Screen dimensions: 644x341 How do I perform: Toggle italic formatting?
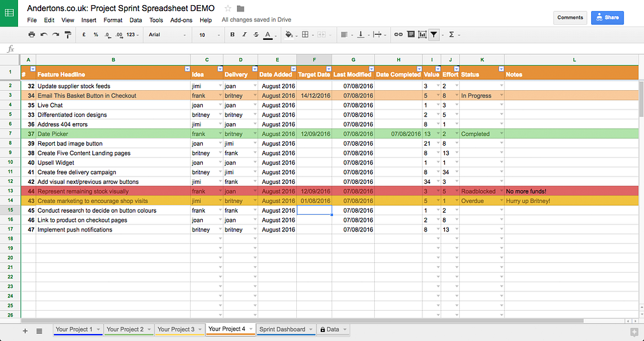pos(244,35)
